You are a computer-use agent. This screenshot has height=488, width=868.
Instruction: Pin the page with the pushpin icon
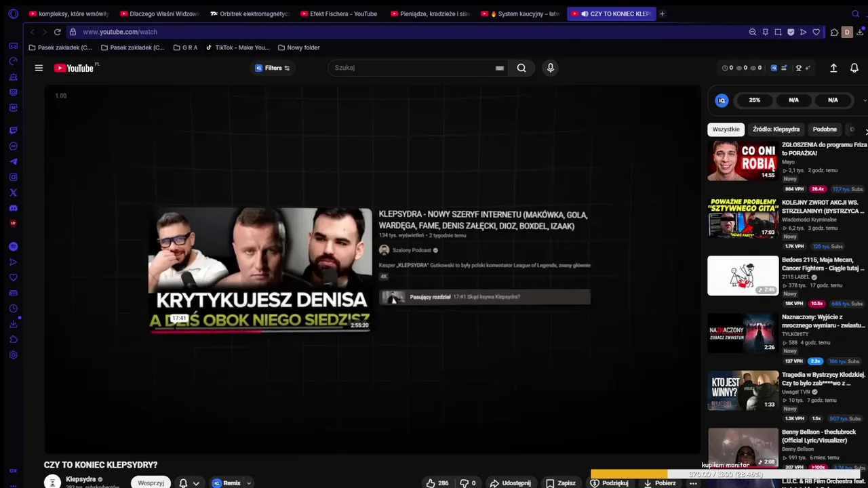(x=766, y=32)
